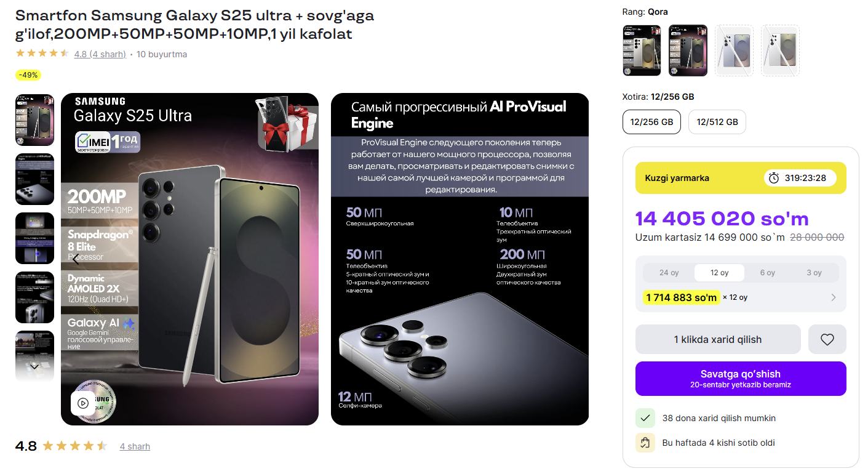The height and width of the screenshot is (471, 868).
Task: Select the second black color swatch
Action: (688, 50)
